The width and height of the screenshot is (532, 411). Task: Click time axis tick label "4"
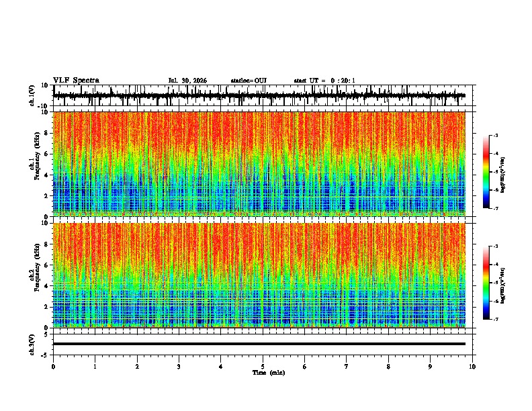click(221, 367)
